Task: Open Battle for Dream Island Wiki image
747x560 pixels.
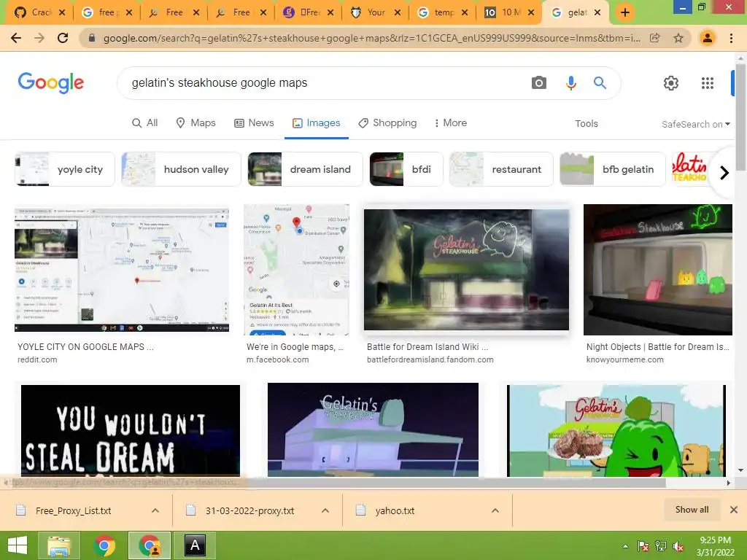Action: click(x=466, y=270)
